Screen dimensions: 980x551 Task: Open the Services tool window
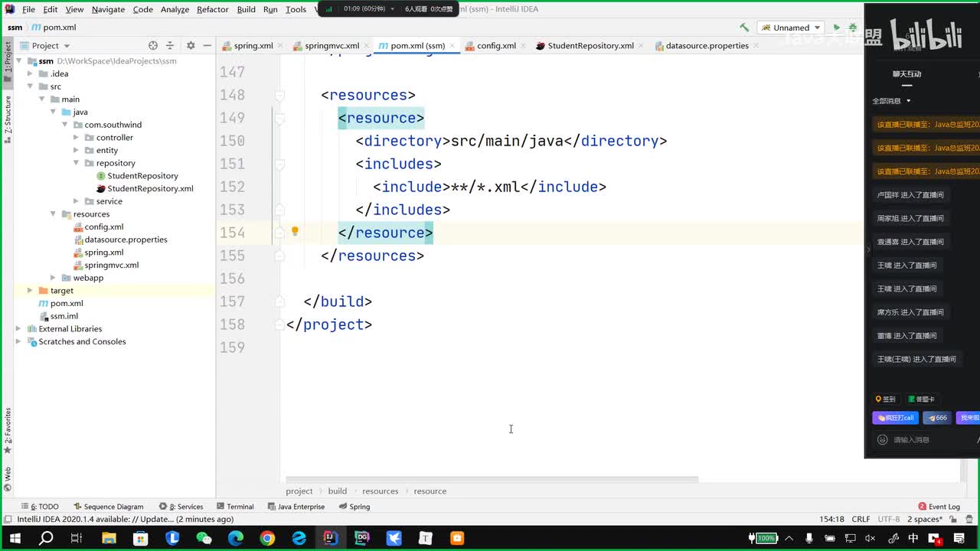[181, 507]
